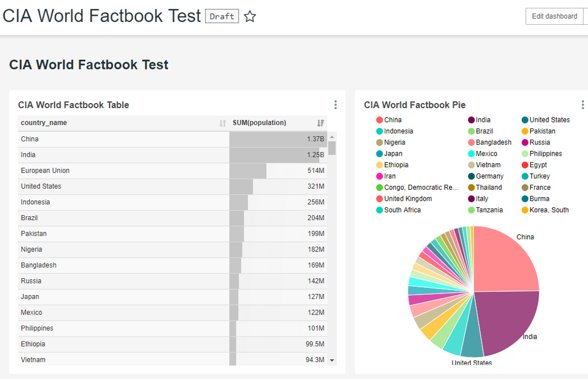Viewport: 588px width, 379px height.
Task: Sort by the country_name column icon
Action: coord(223,123)
